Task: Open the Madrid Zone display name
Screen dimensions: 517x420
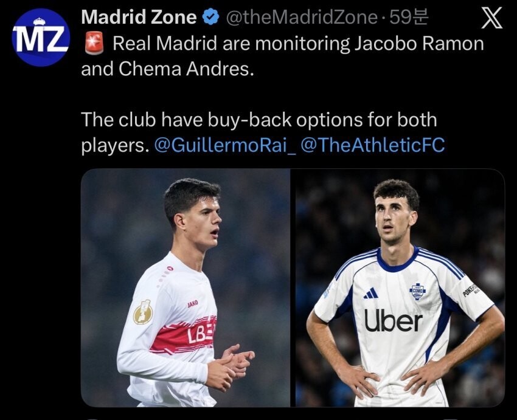Action: coord(139,17)
